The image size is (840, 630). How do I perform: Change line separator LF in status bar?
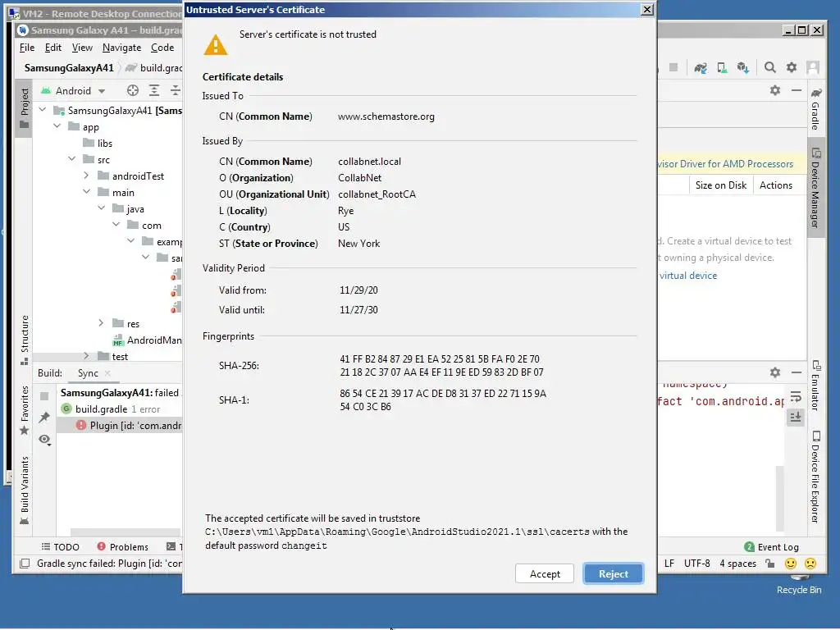669,564
